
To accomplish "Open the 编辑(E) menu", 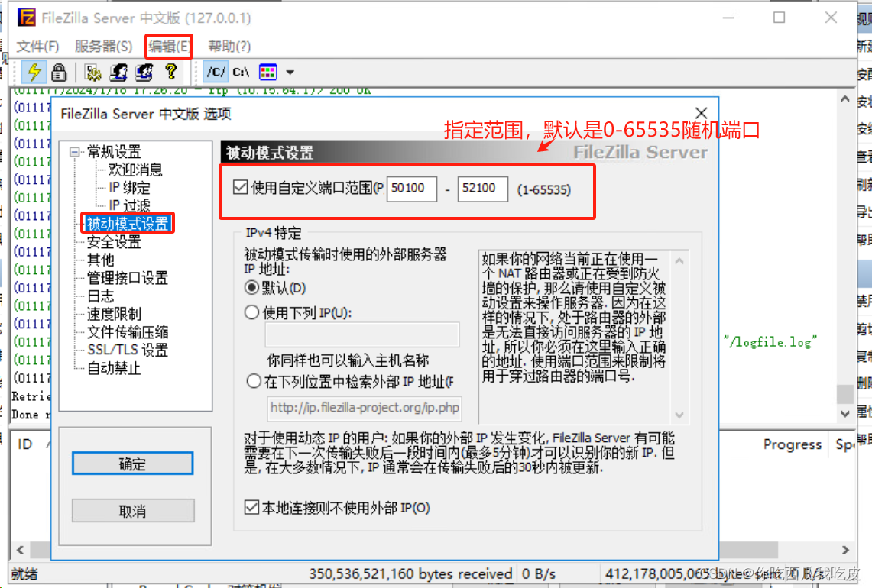I will pos(169,46).
